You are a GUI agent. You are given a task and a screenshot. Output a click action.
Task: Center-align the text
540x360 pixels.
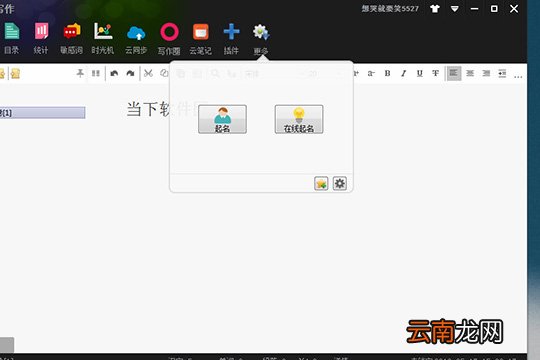[x=470, y=73]
